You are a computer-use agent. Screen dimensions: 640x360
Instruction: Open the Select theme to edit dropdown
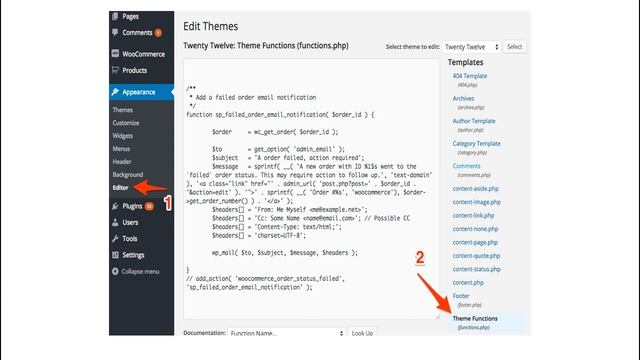click(471, 47)
